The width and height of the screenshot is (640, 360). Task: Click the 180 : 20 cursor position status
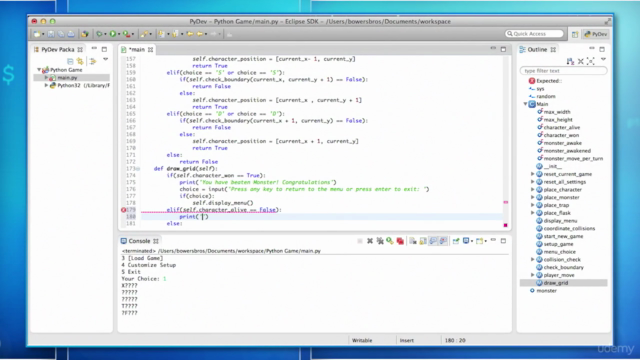(455, 340)
